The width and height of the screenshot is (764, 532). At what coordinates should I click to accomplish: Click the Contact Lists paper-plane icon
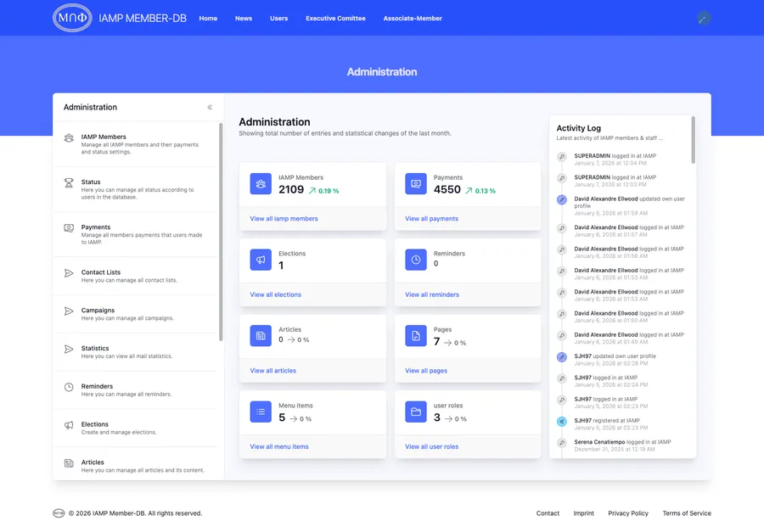[69, 273]
